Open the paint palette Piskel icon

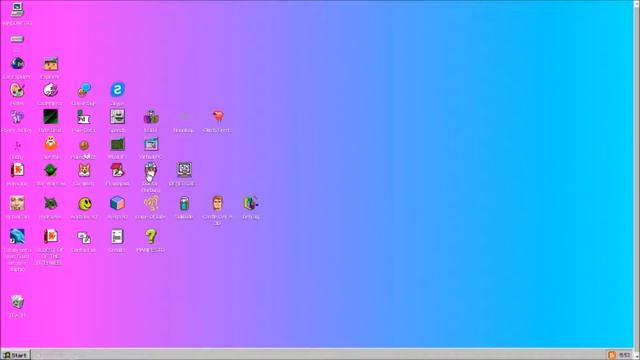pyautogui.click(x=17, y=90)
